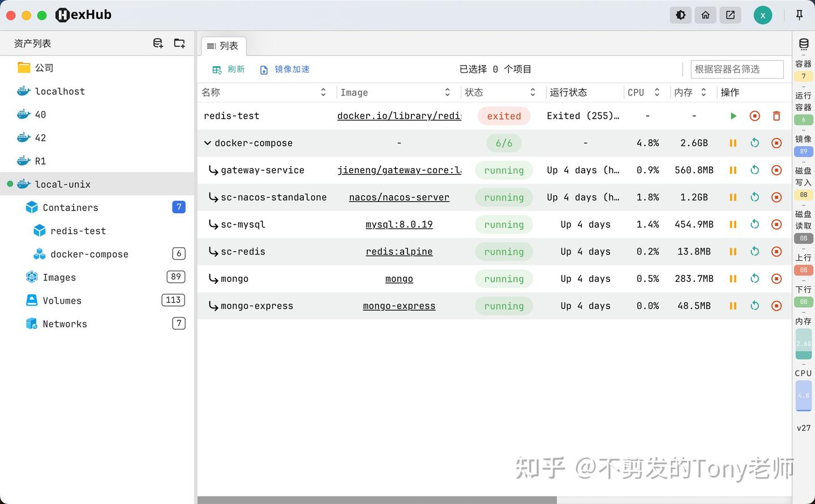Click the add host database icon
The height and width of the screenshot is (504, 815).
[x=158, y=43]
